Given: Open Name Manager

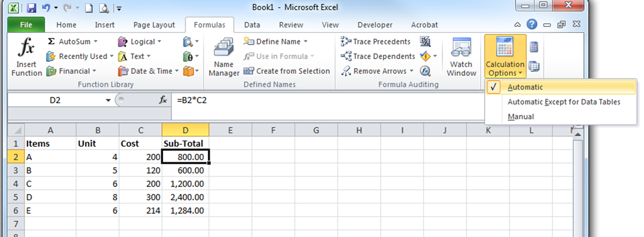Looking at the screenshot, I should tap(224, 58).
